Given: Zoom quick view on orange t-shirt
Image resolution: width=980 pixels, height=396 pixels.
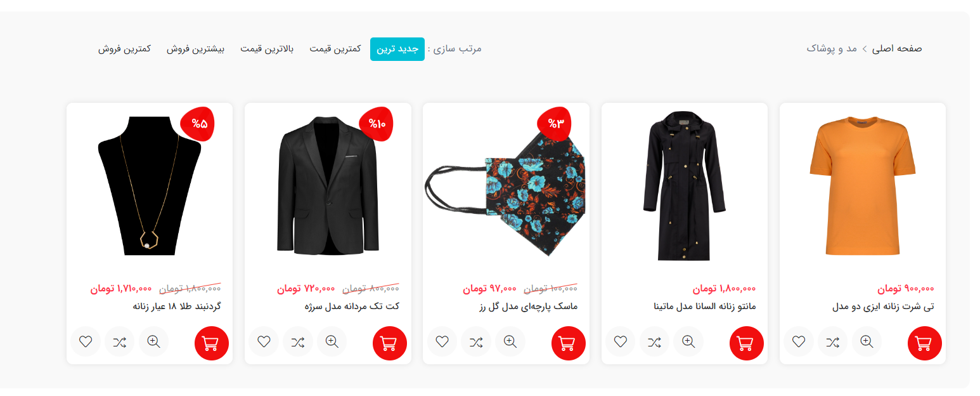Looking at the screenshot, I should click(867, 342).
